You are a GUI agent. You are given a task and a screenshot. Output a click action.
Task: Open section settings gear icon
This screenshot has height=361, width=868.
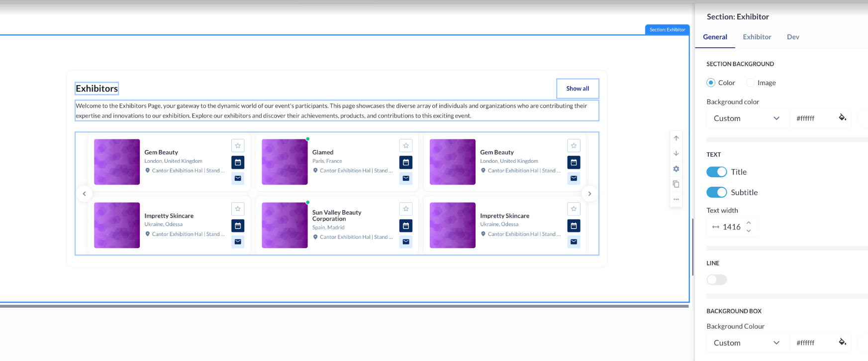(x=676, y=169)
